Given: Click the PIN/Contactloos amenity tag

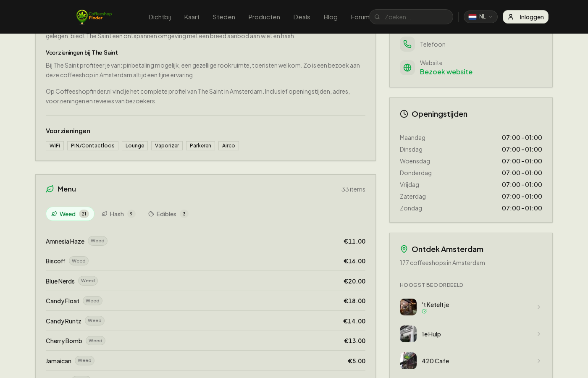Looking at the screenshot, I should click(x=93, y=146).
